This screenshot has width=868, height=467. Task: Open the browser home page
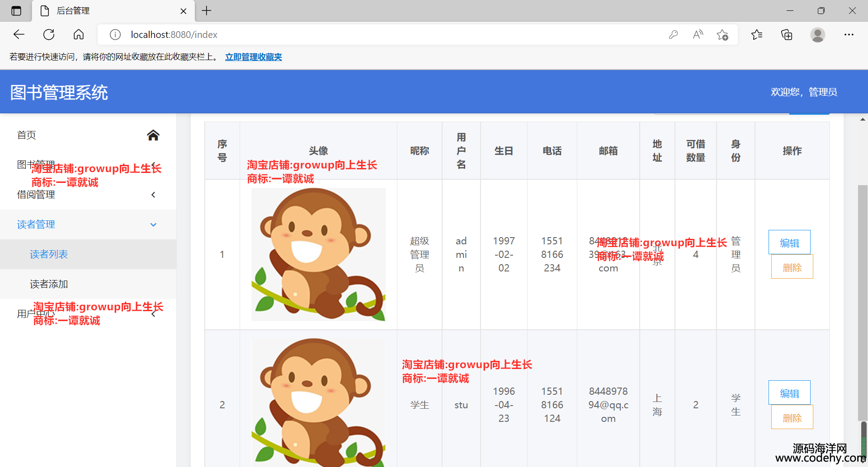[79, 34]
